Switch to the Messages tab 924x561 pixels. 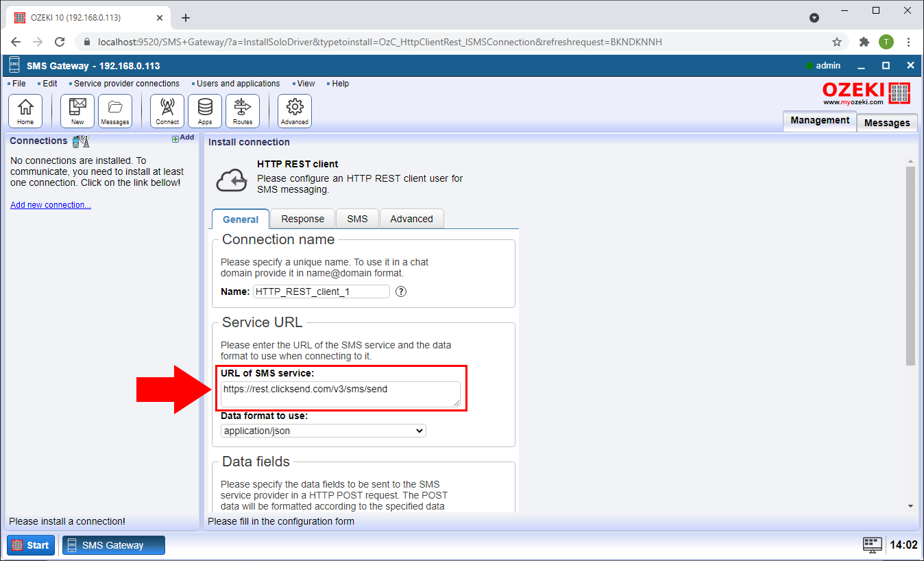coord(887,123)
